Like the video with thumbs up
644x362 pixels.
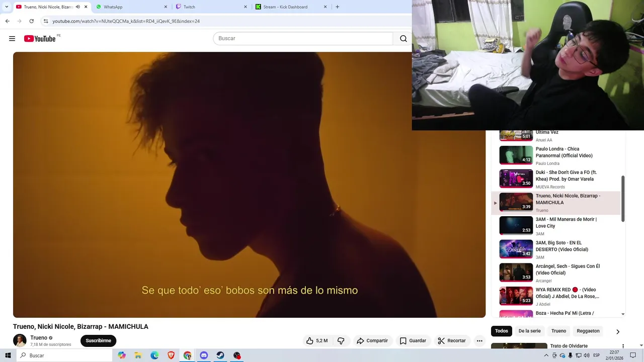pos(317,340)
